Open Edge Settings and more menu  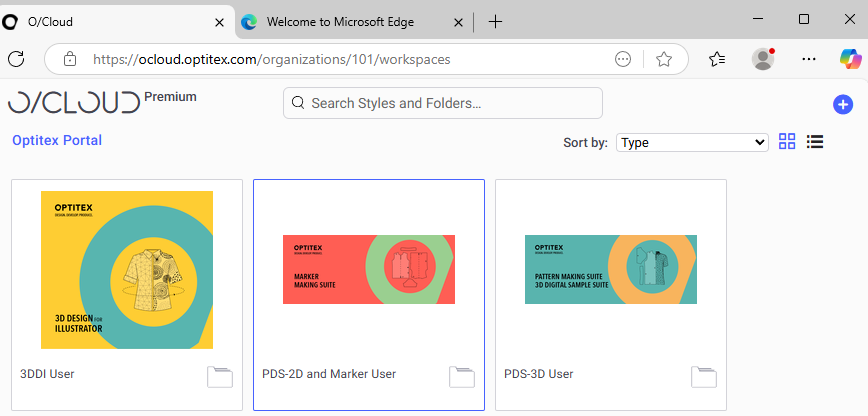point(809,59)
